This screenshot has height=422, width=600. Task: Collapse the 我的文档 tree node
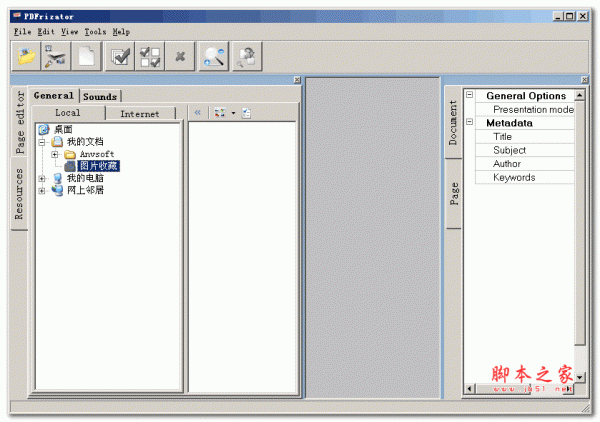[42, 142]
